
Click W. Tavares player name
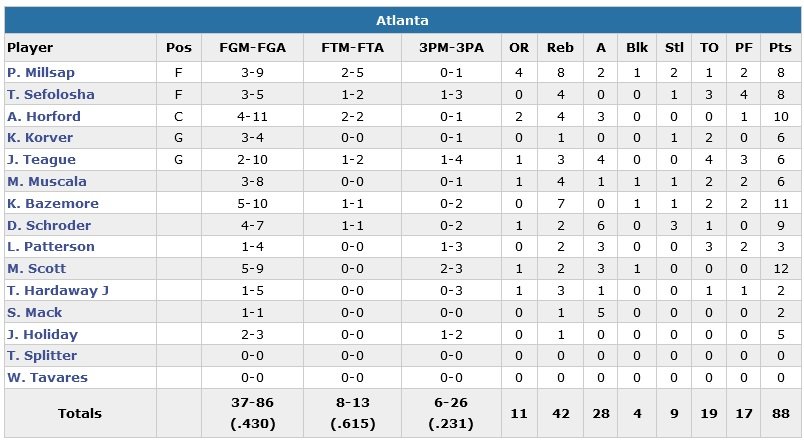[x=47, y=378]
